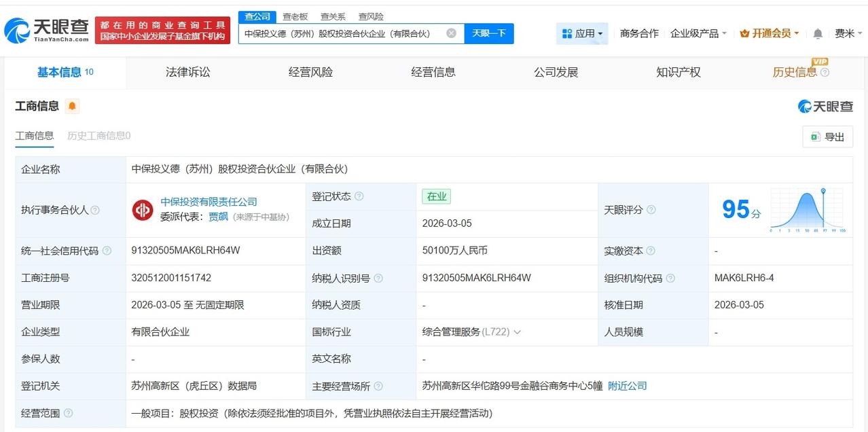Click the 天眼一下 search button
868x432 pixels.
click(488, 33)
